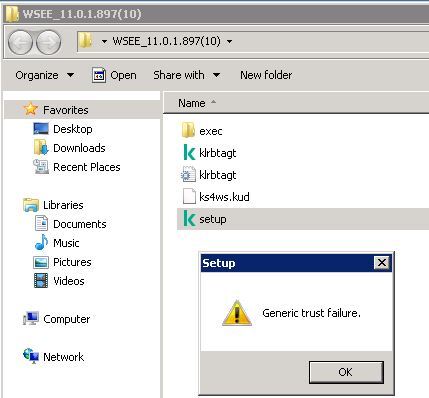Sort by the Name column header

coord(192,103)
